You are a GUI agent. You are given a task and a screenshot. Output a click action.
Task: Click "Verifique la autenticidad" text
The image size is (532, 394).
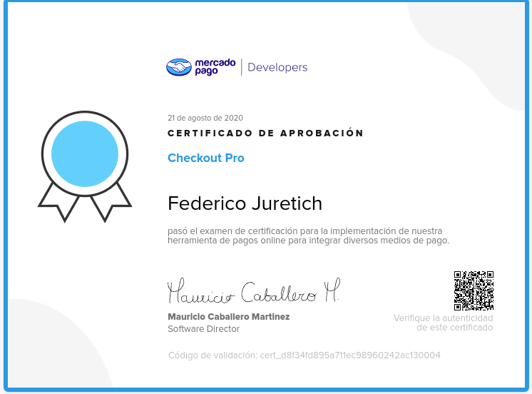click(x=443, y=318)
